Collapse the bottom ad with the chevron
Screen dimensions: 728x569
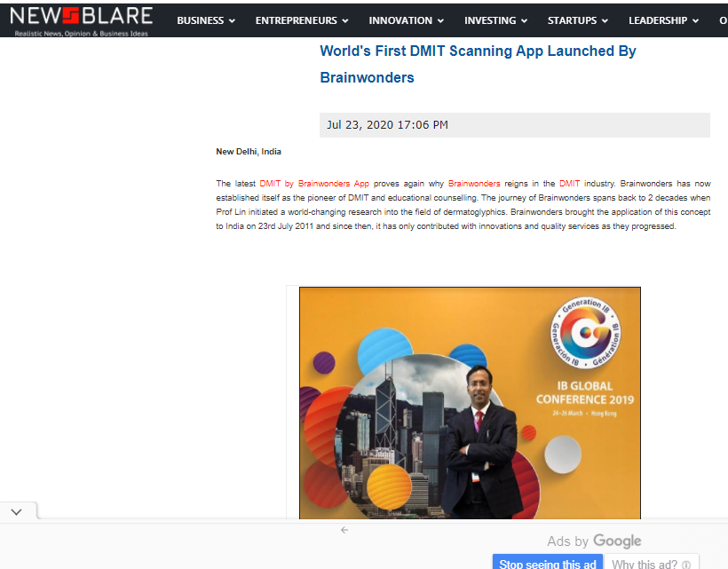click(17, 512)
